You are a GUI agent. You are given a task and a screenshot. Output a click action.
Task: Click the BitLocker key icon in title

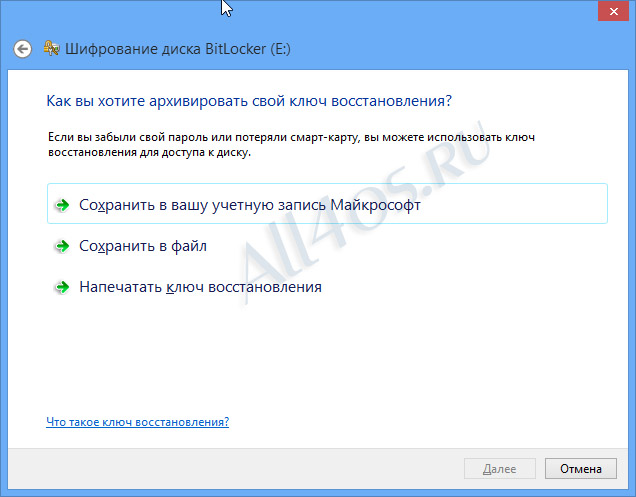coord(52,49)
